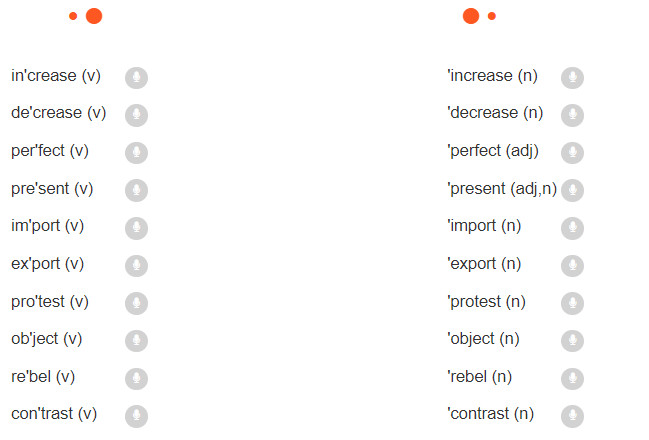The width and height of the screenshot is (649, 440).
Task: Record pronunciation for 'import (n)
Action: tap(572, 228)
